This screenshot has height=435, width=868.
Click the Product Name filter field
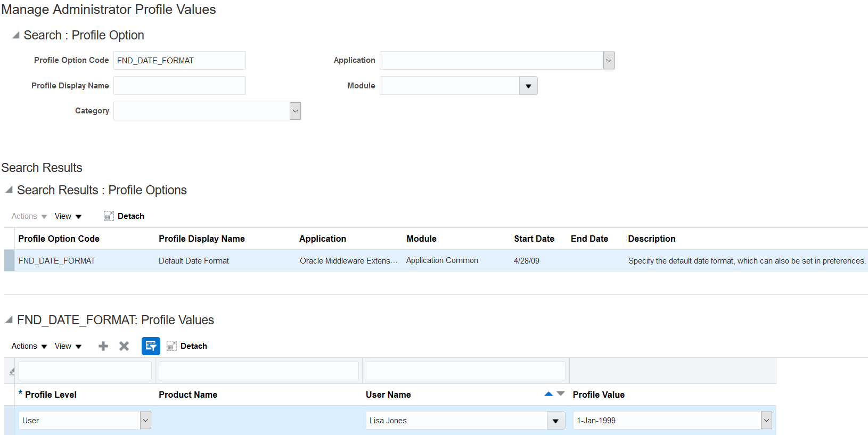pos(259,371)
